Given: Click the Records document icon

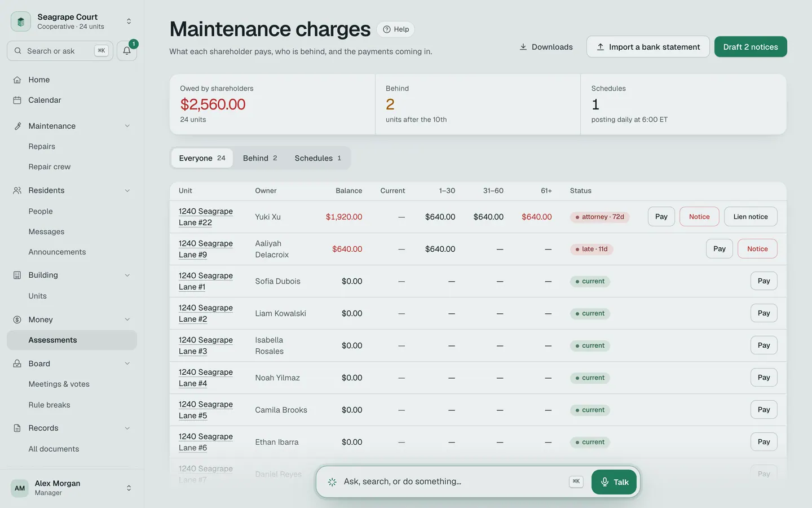Looking at the screenshot, I should (17, 428).
